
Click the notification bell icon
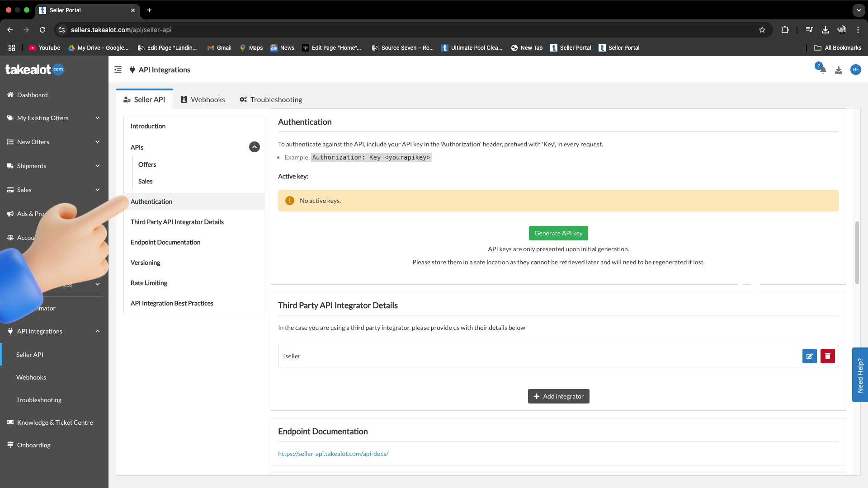click(x=821, y=70)
